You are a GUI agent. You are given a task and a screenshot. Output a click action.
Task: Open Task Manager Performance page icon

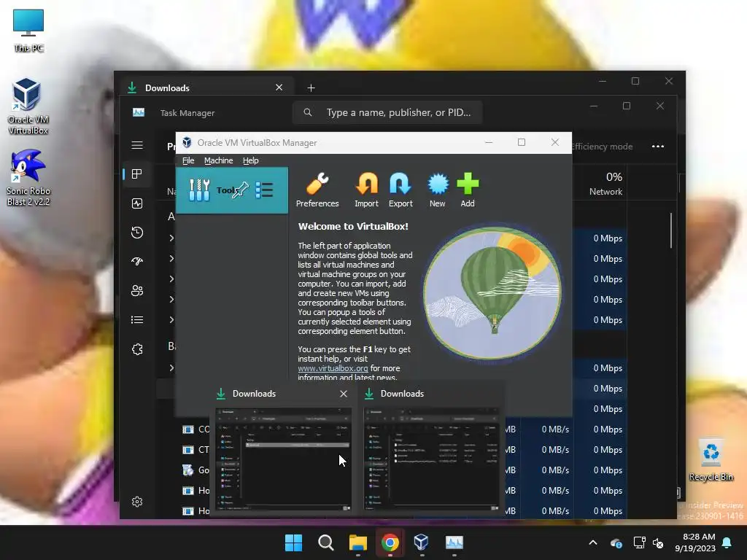click(x=137, y=203)
